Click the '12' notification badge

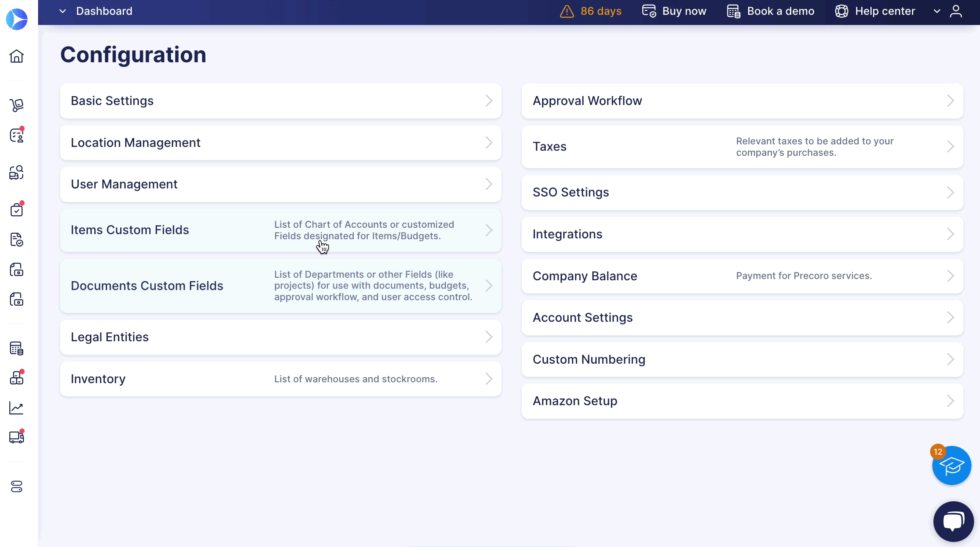[x=938, y=452]
